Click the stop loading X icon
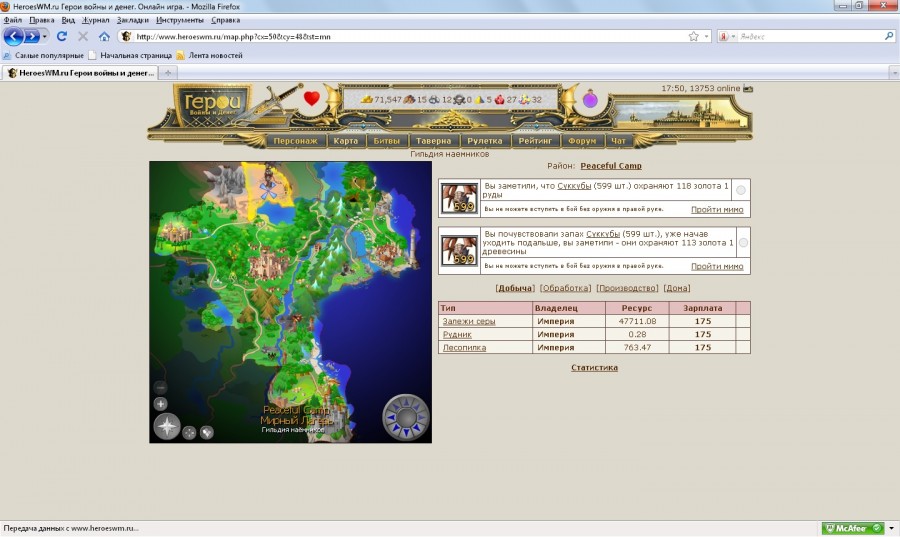 click(83, 36)
